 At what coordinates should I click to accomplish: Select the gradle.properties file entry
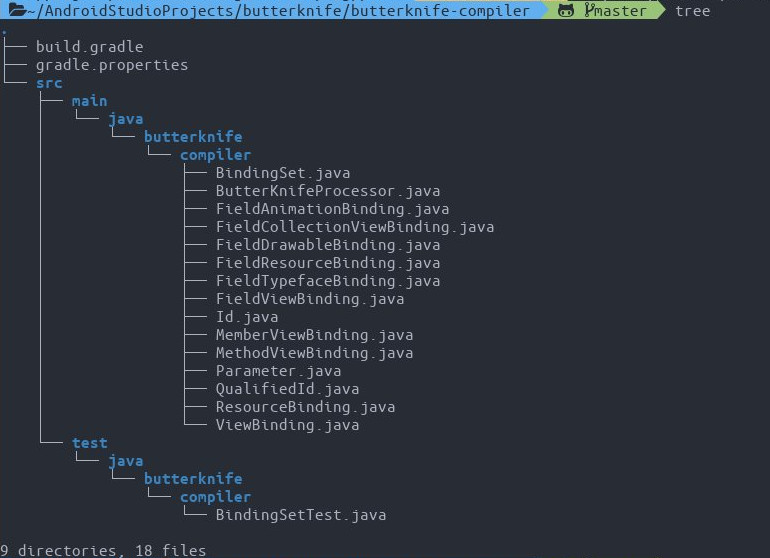pos(112,65)
